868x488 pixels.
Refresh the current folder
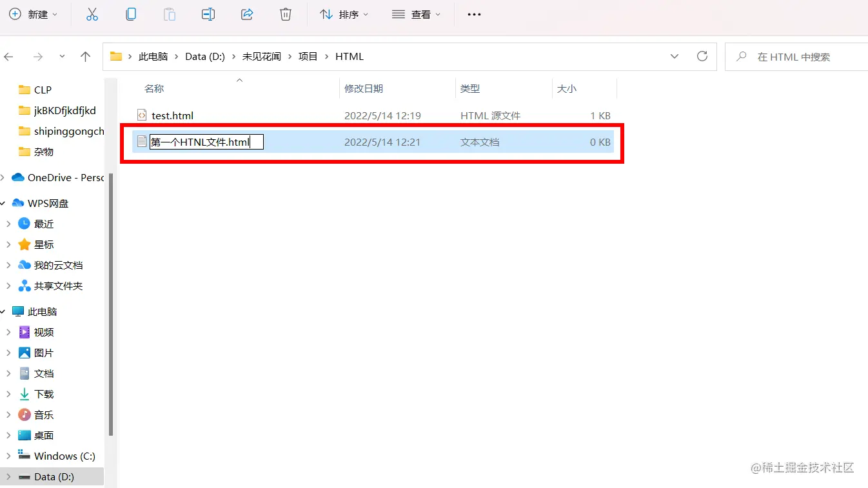point(702,57)
